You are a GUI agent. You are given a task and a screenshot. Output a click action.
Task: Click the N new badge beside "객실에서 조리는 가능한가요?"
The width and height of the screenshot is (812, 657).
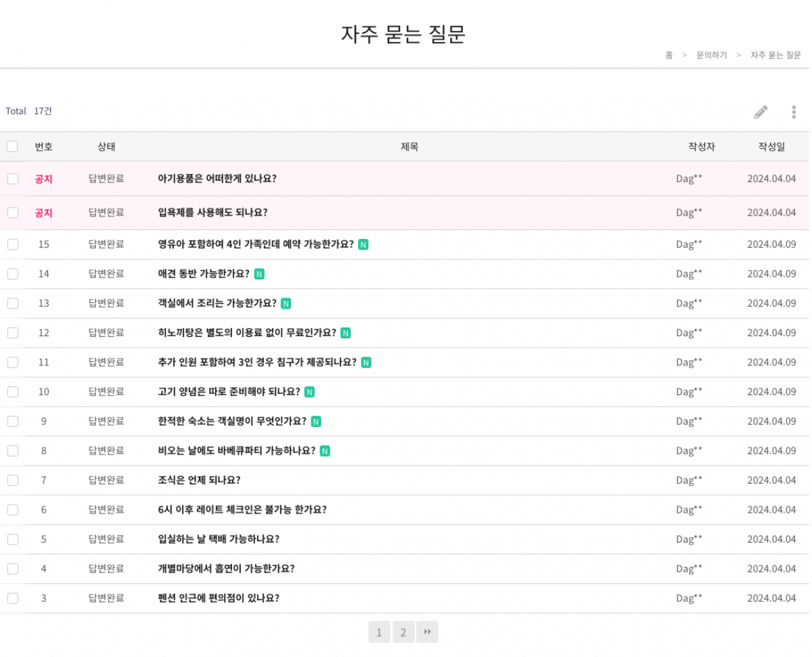(x=286, y=304)
